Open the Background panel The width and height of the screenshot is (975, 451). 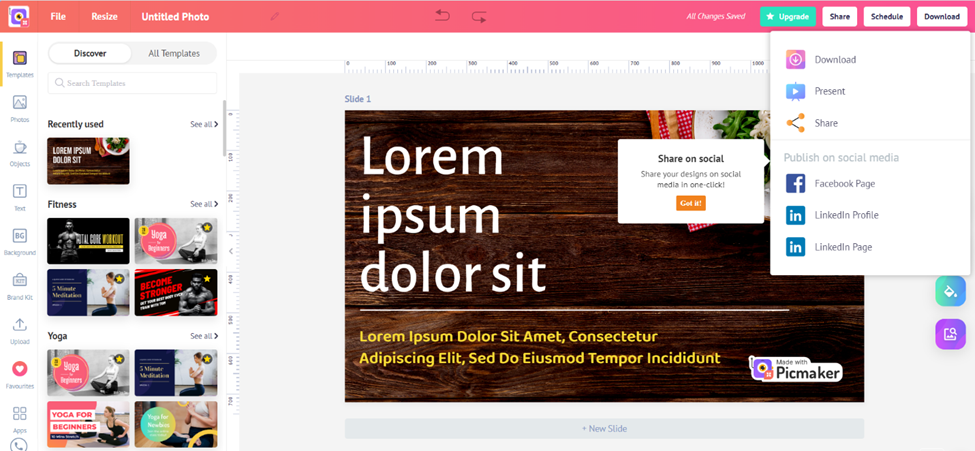[19, 241]
